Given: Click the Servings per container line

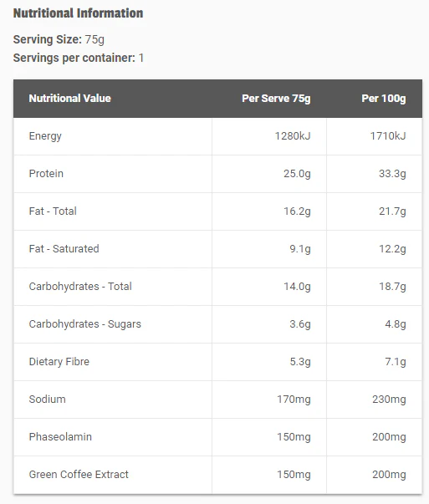Looking at the screenshot, I should [79, 58].
